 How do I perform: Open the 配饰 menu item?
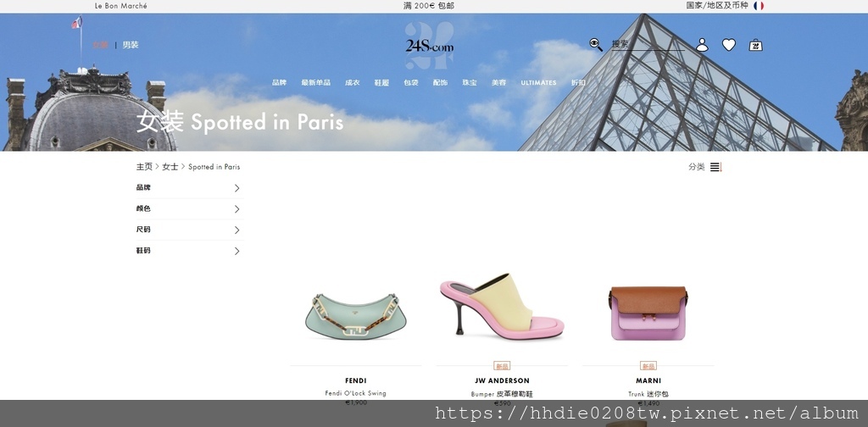coord(440,82)
